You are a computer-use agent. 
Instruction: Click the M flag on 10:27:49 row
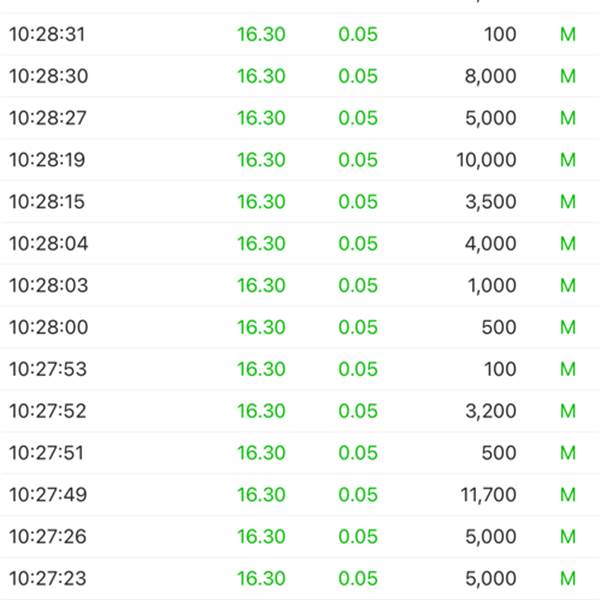coord(568,495)
